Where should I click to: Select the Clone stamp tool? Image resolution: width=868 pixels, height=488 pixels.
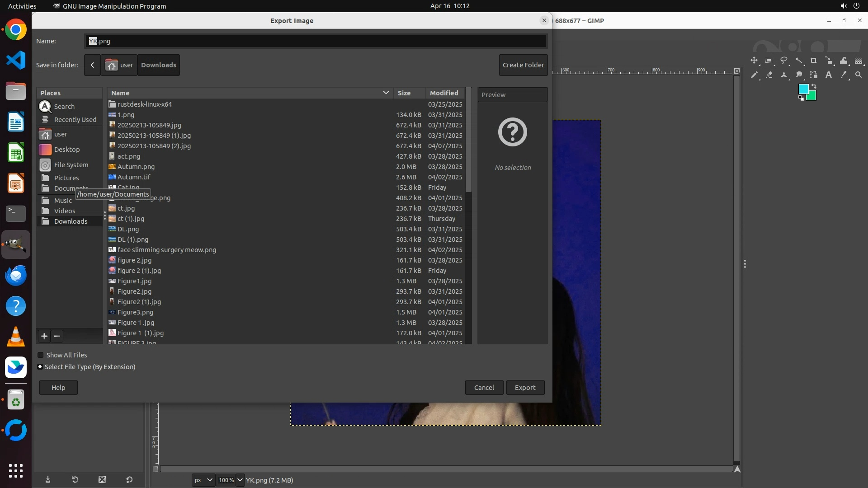coord(784,75)
